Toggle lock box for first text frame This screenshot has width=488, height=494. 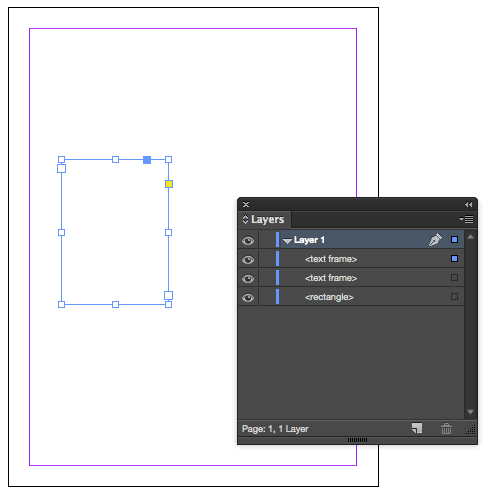coord(267,259)
